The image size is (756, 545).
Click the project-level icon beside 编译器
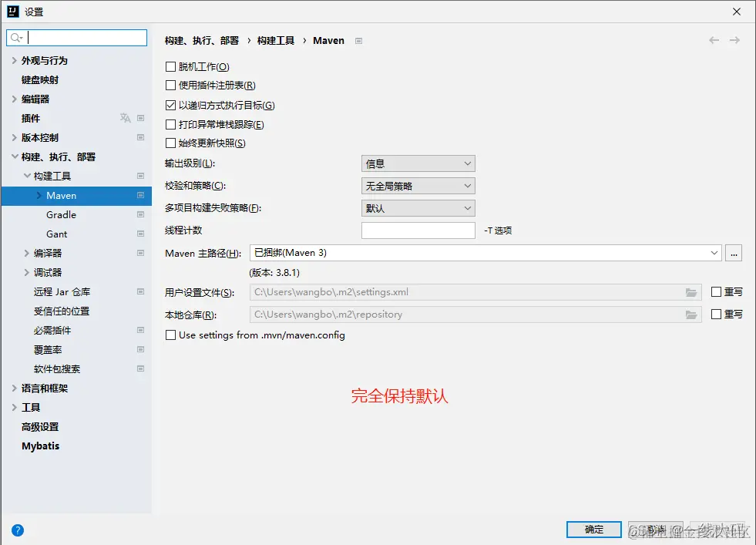tap(141, 253)
